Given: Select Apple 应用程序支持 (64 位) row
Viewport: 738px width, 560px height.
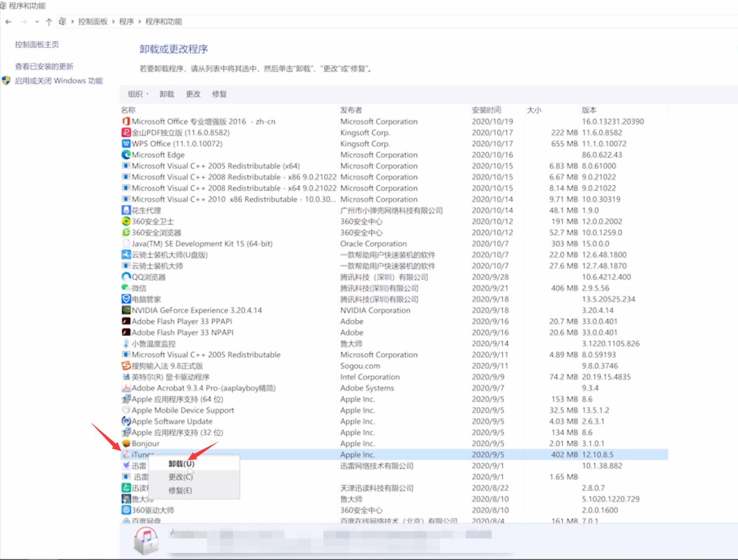Looking at the screenshot, I should (394, 399).
